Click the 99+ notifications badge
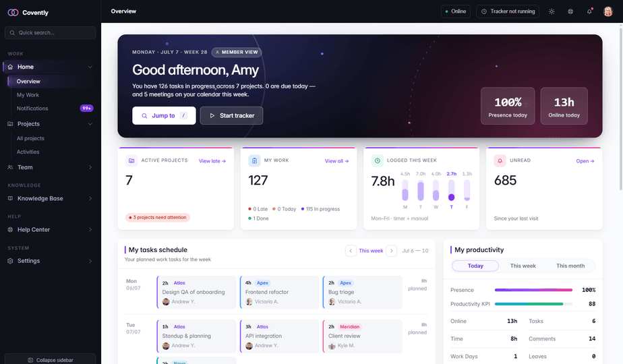This screenshot has width=623, height=364. (86, 109)
